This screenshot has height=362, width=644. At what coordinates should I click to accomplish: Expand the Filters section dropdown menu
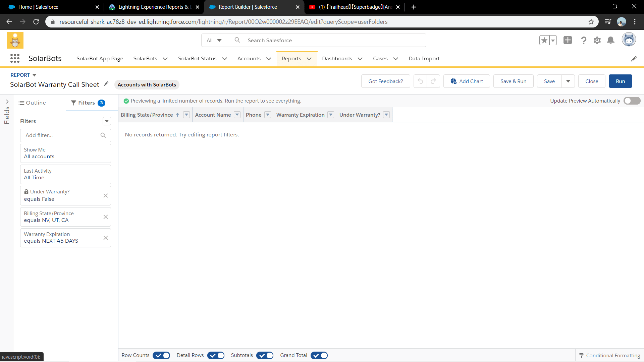(x=107, y=121)
